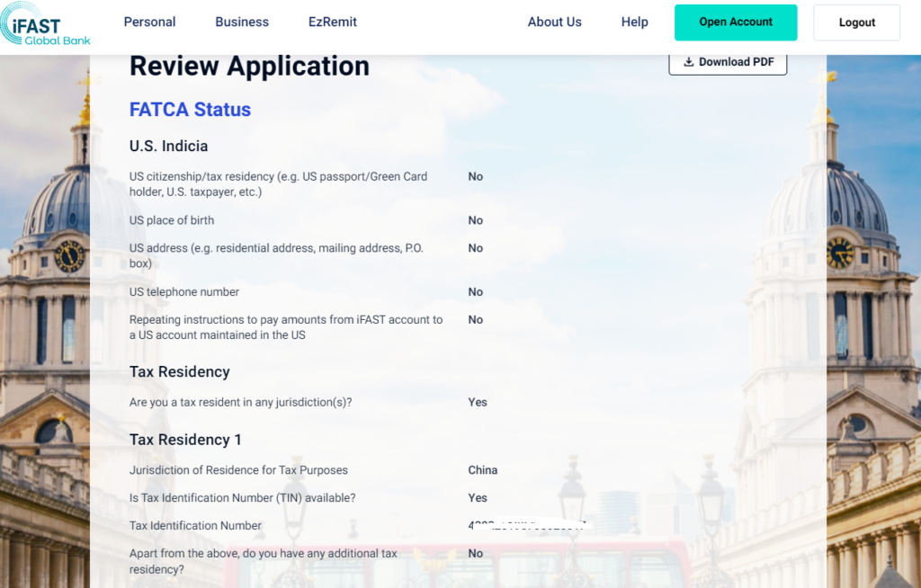Click the Tax Residency subheading
921x588 pixels.
(179, 372)
